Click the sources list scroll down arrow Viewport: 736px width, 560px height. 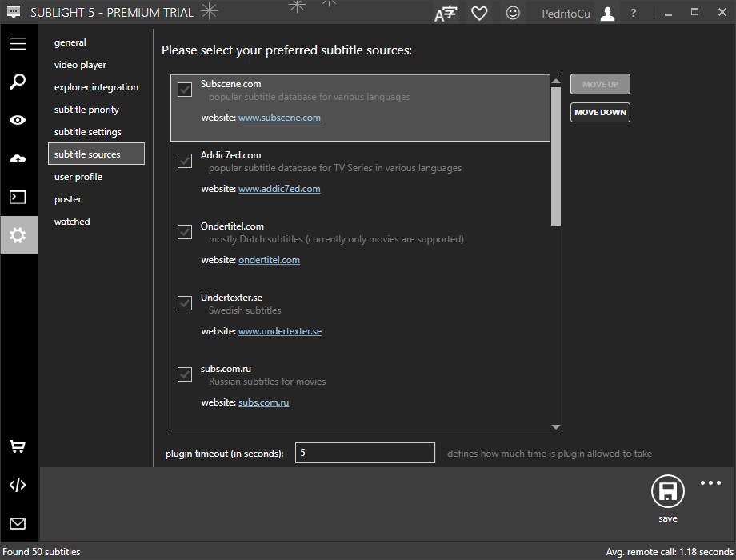click(556, 427)
